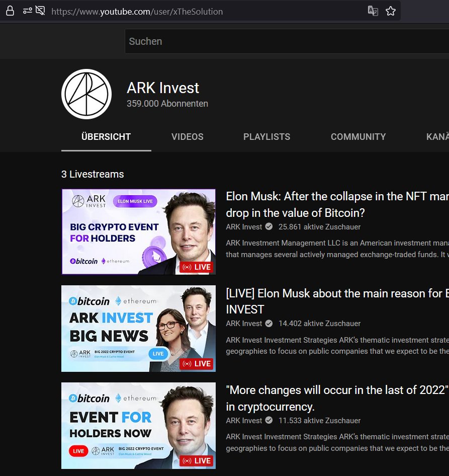The width and height of the screenshot is (449, 476).
Task: Open video "More changes will occur in 2022"
Action: point(337,399)
